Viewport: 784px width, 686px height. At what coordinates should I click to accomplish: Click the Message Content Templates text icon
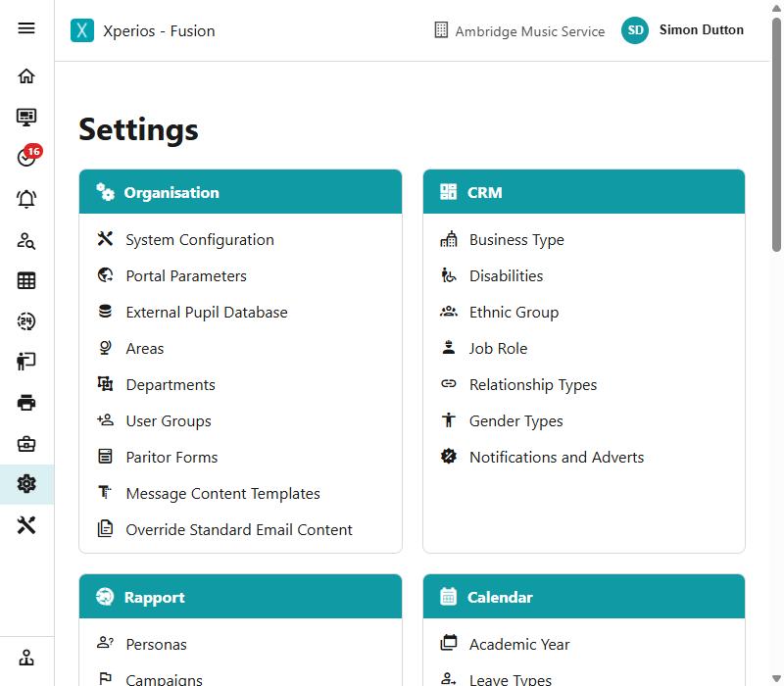pos(105,493)
